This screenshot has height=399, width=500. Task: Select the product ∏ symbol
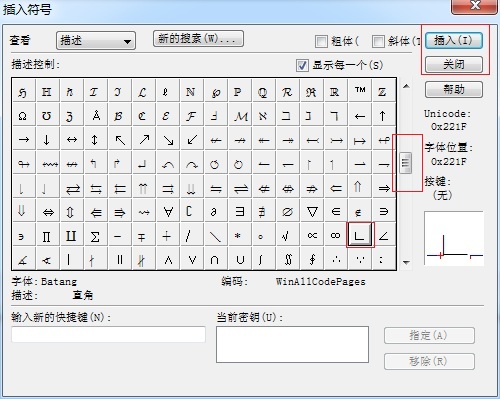pos(47,235)
